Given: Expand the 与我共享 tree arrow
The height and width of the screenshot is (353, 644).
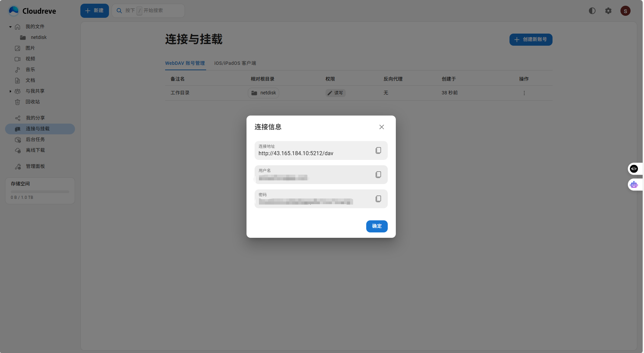Looking at the screenshot, I should [x=10, y=91].
